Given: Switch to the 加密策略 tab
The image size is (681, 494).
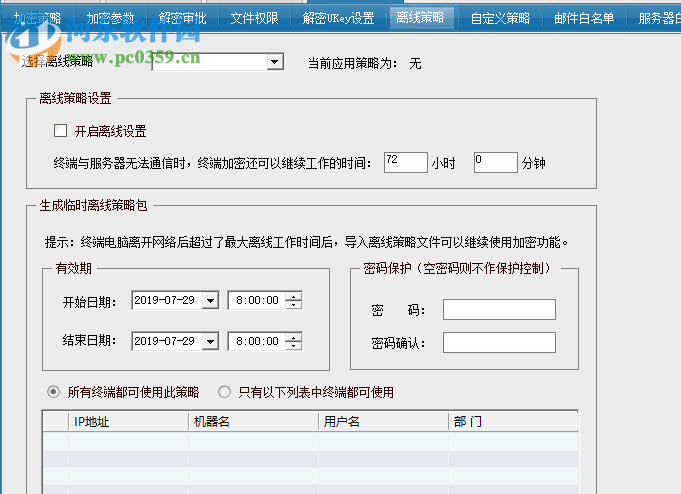Looking at the screenshot, I should [37, 18].
